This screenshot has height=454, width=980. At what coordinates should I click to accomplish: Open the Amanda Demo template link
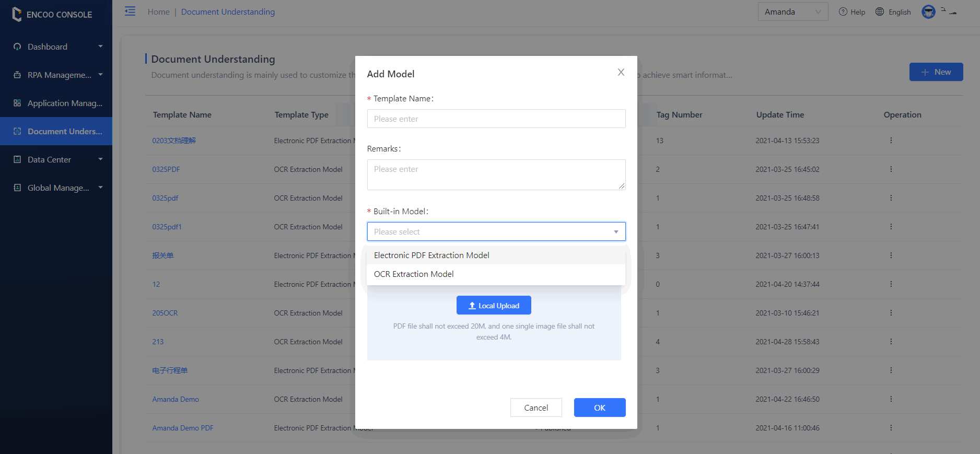pos(176,399)
